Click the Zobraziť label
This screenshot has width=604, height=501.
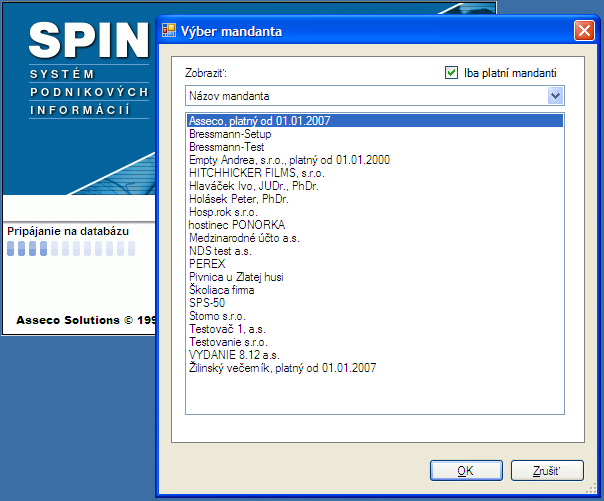click(x=206, y=73)
